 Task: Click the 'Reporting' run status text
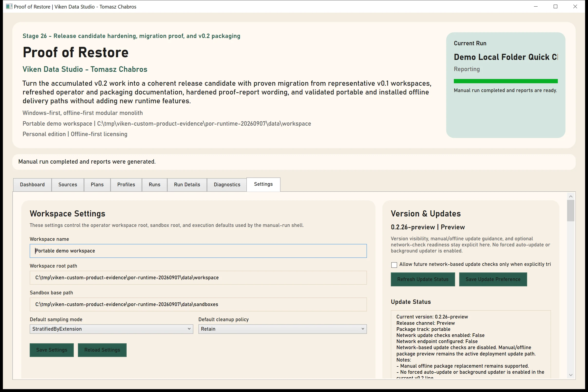[x=467, y=69]
